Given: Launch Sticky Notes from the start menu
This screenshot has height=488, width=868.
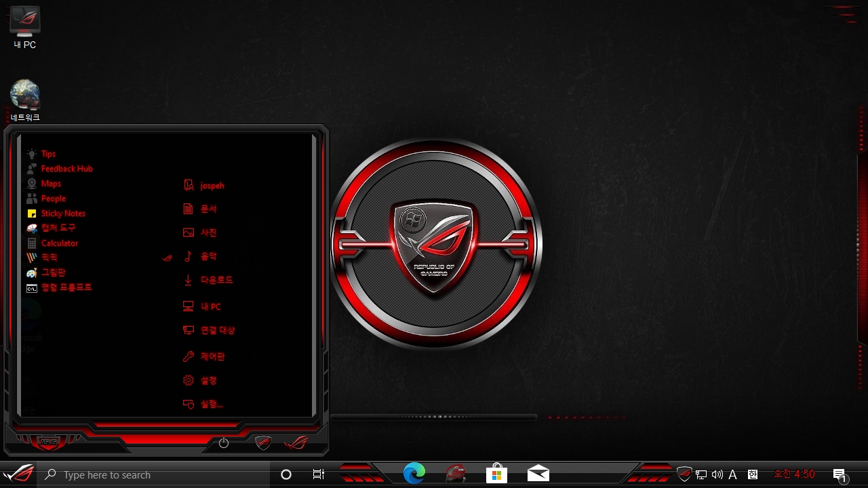Looking at the screenshot, I should [56, 213].
